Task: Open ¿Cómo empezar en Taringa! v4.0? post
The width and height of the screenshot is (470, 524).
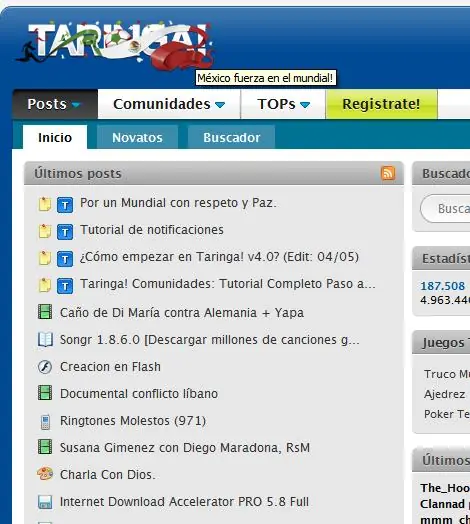Action: (x=219, y=257)
